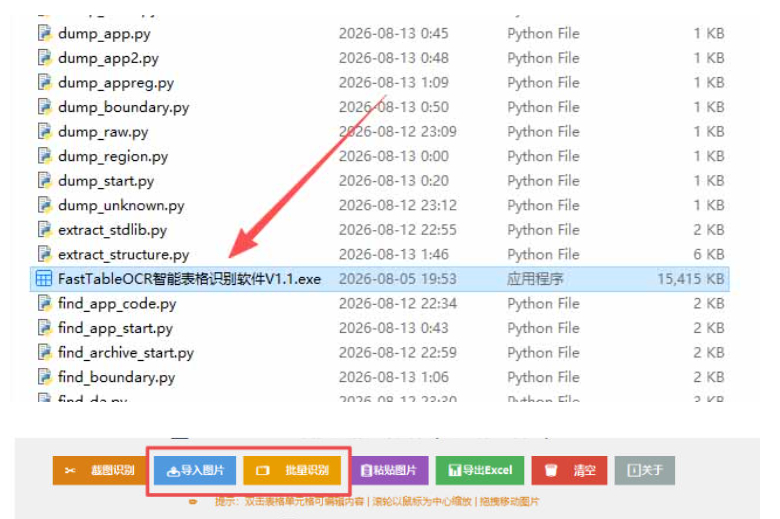
Task: Click the date 2026-08-13 1:09
Action: click(x=393, y=82)
